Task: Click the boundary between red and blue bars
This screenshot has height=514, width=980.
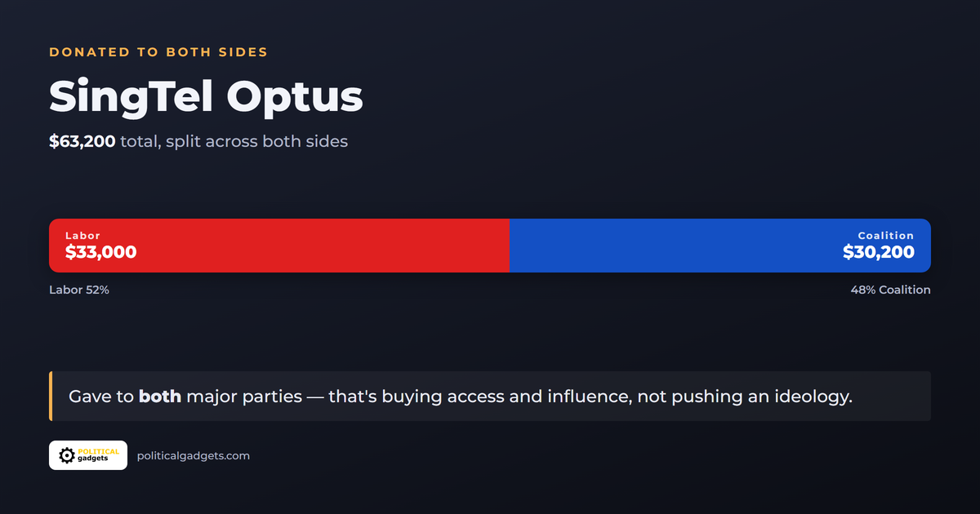Action: tap(510, 246)
